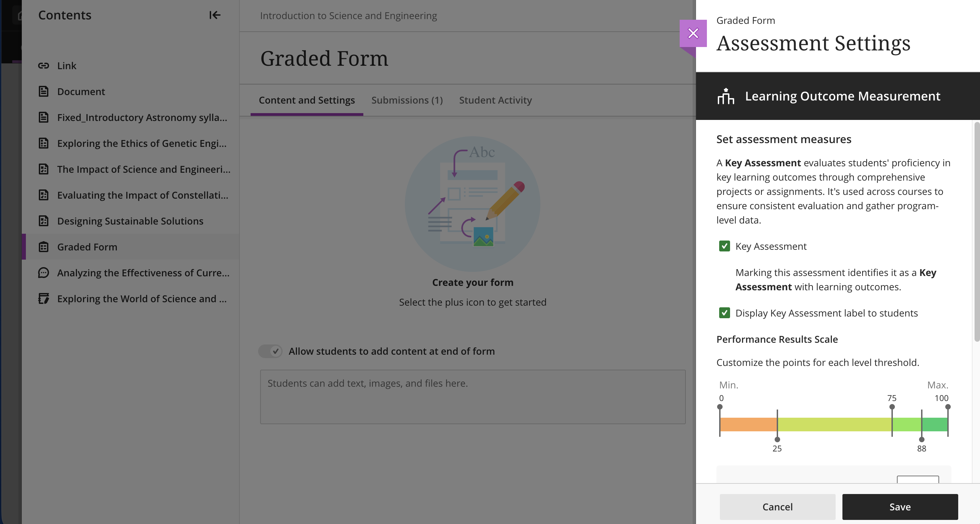Viewport: 980px width, 524px height.
Task: Select the Document icon next to Document
Action: [x=44, y=91]
